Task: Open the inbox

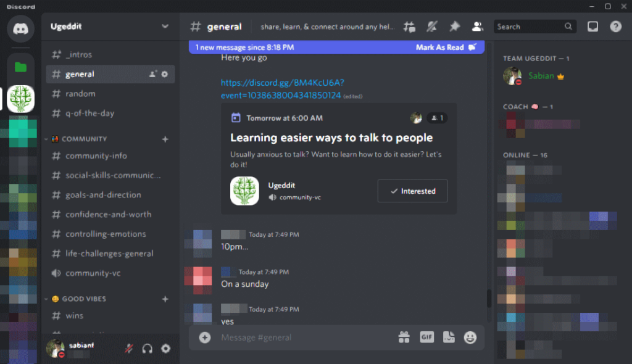Action: click(592, 27)
